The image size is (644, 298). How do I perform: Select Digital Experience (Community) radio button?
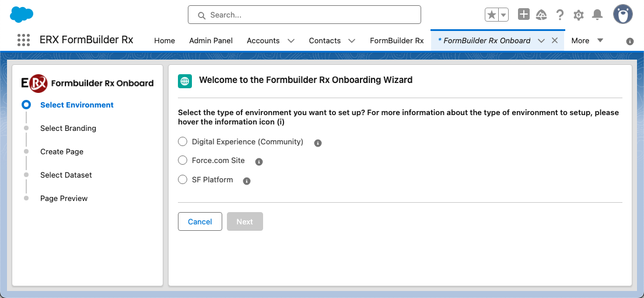[183, 141]
